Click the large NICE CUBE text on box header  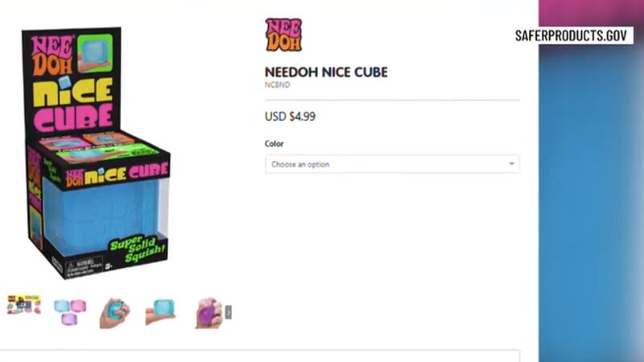click(x=71, y=105)
